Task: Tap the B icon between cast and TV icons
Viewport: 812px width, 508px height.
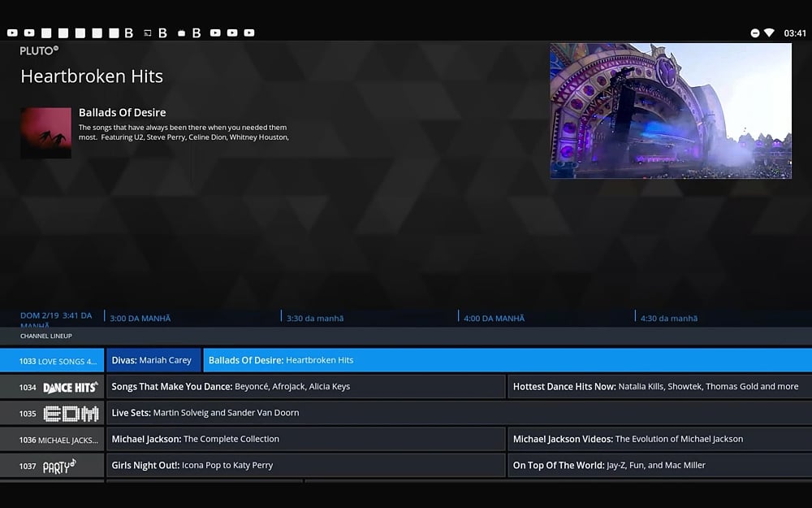Action: coord(162,33)
